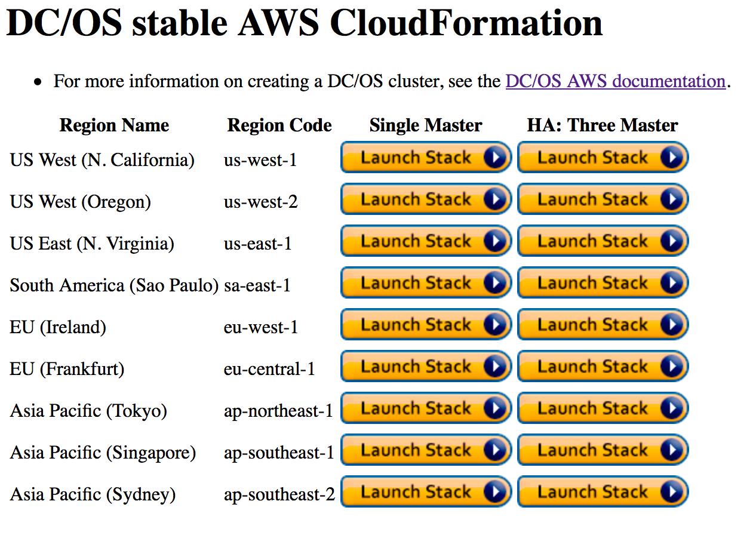Launch Single Master stack for sa-east-1
The image size is (756, 541).
[426, 283]
